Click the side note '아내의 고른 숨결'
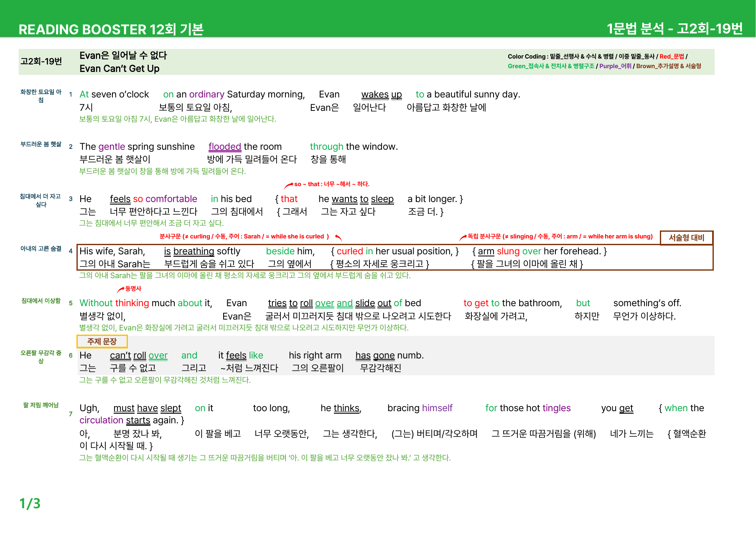The height and width of the screenshot is (535, 756). [41, 248]
